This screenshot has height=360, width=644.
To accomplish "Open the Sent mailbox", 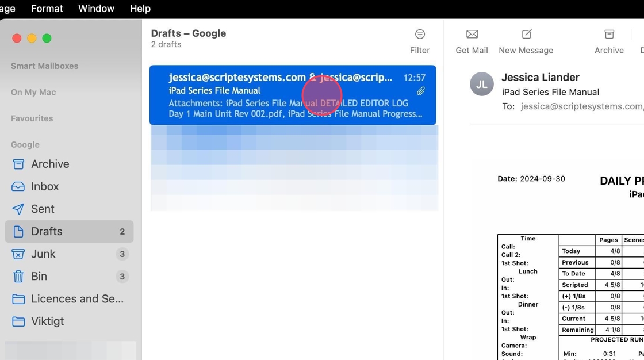I will 69,209.
